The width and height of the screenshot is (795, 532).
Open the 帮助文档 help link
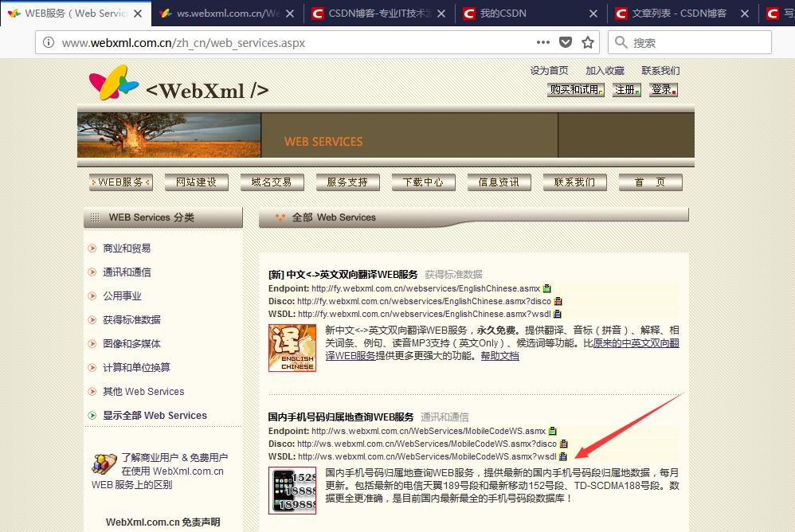click(x=500, y=356)
